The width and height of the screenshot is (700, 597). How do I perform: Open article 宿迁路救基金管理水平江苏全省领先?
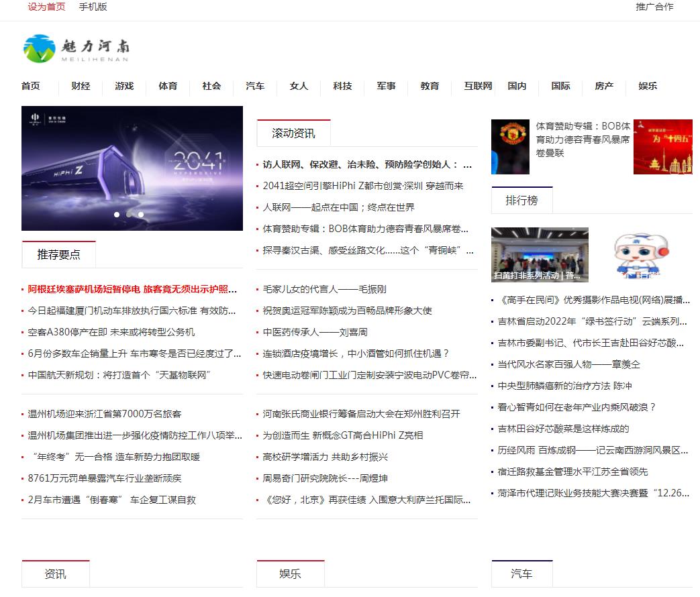572,472
